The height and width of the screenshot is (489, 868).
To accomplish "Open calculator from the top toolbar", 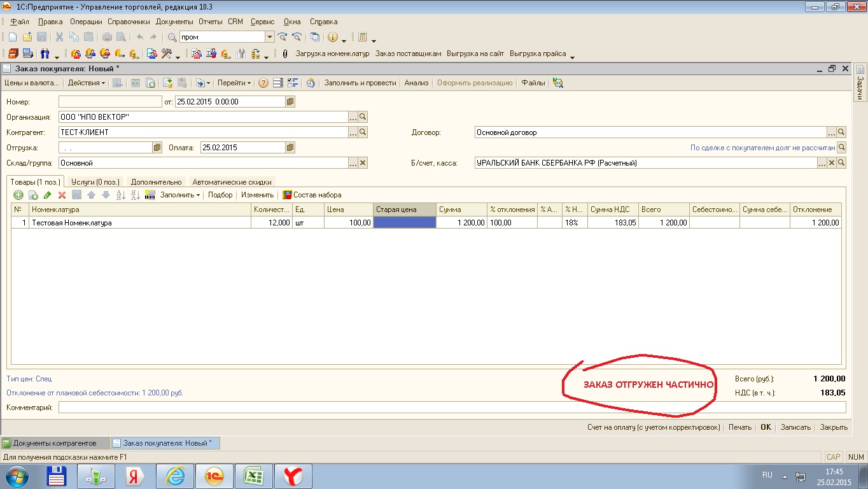I will coord(362,37).
